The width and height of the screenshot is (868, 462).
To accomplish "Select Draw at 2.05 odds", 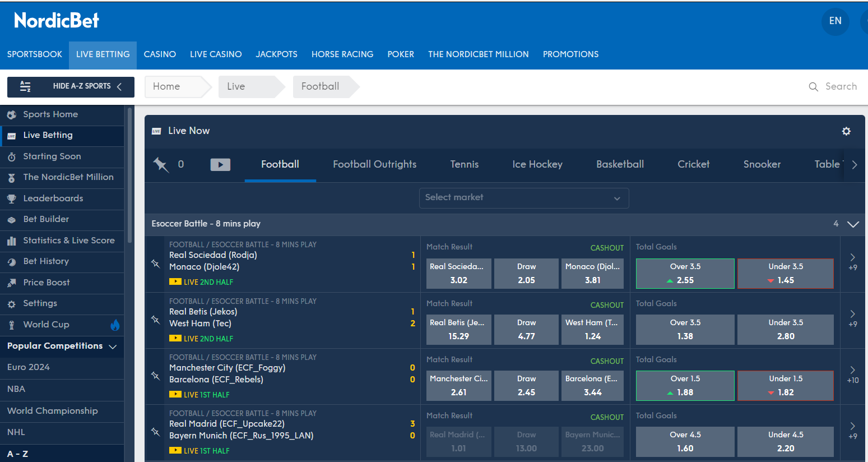I will [x=526, y=274].
